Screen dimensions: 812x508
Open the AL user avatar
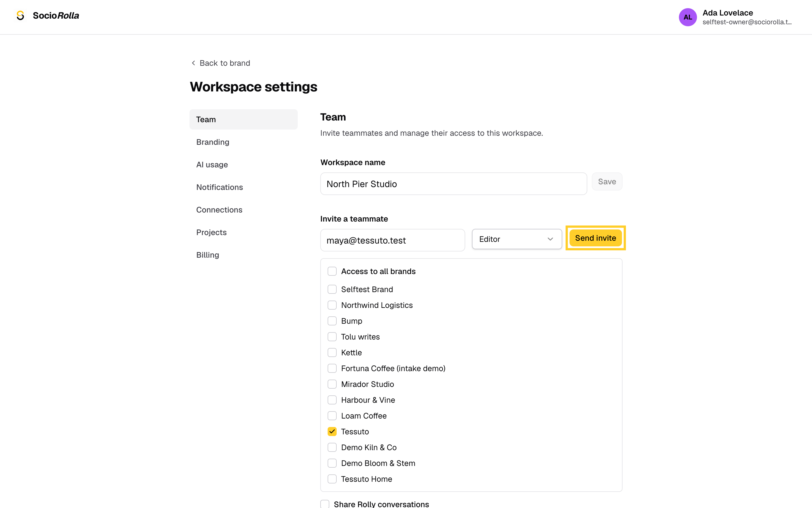coord(687,17)
